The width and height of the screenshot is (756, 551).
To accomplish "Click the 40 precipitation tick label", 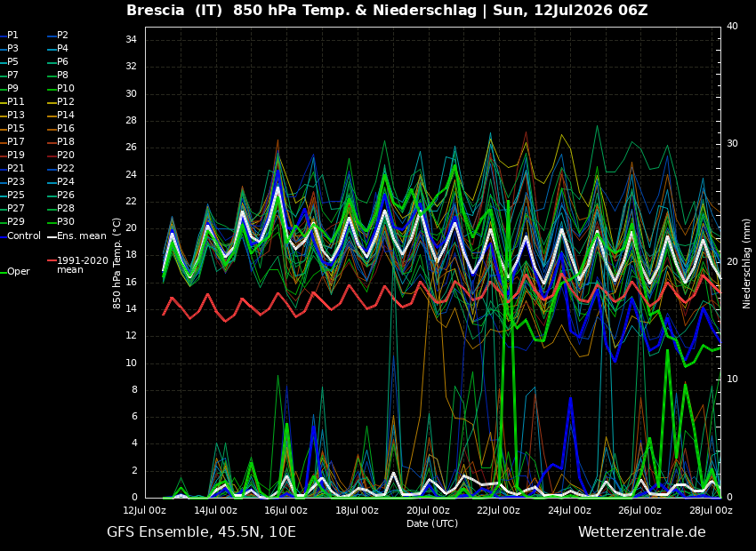I will [732, 26].
